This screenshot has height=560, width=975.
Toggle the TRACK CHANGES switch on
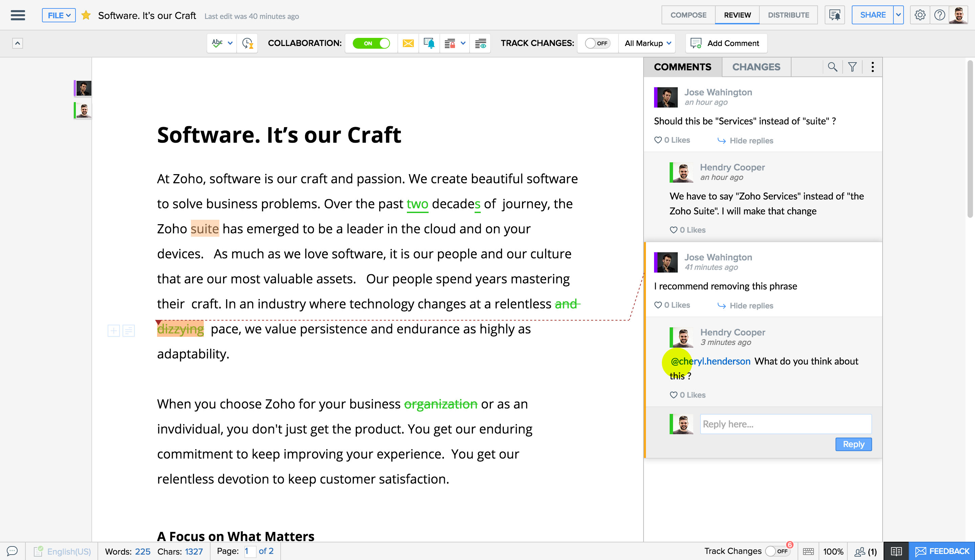(596, 43)
